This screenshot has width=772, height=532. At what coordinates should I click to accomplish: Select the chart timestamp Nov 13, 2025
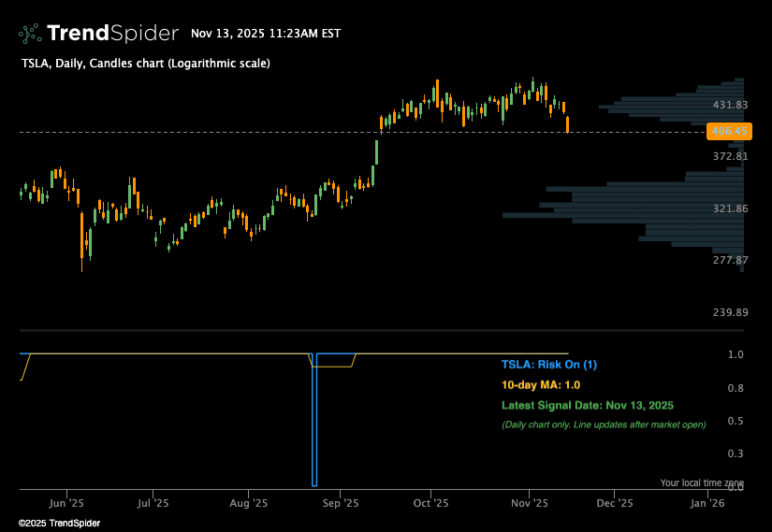266,34
